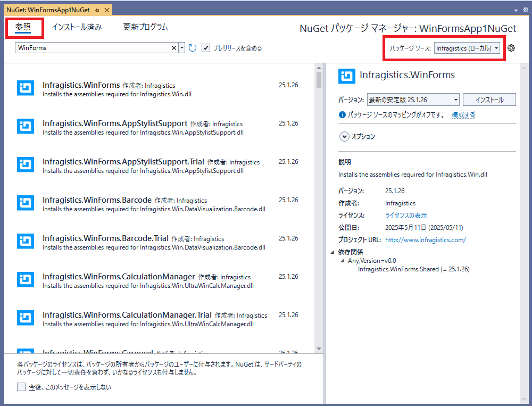
Task: Select Infragistics.WinForms.CalculationManager package
Action: point(159,280)
